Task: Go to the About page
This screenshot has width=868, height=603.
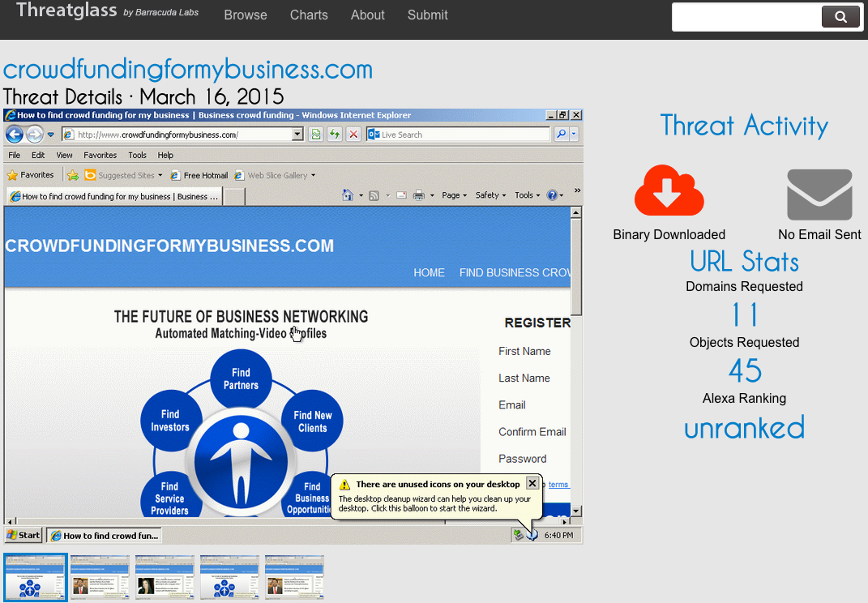Action: [x=367, y=15]
